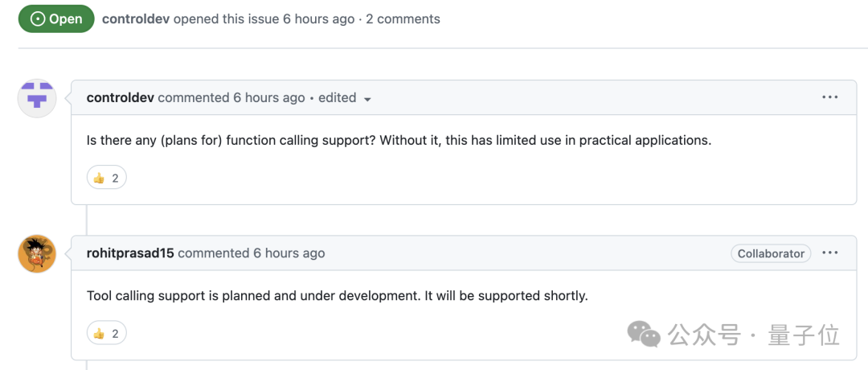Click rohitprasad15's cartoon avatar
Image resolution: width=868 pixels, height=370 pixels.
(37, 254)
